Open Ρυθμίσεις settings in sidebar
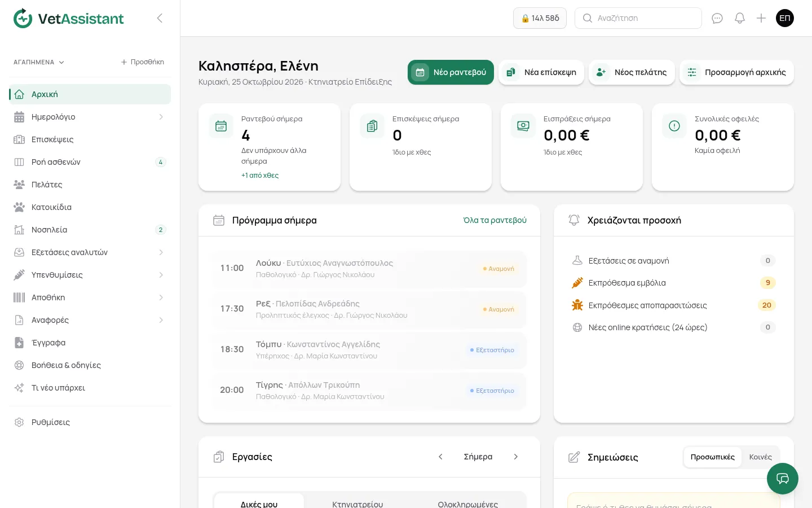The height and width of the screenshot is (508, 812). (x=90, y=422)
